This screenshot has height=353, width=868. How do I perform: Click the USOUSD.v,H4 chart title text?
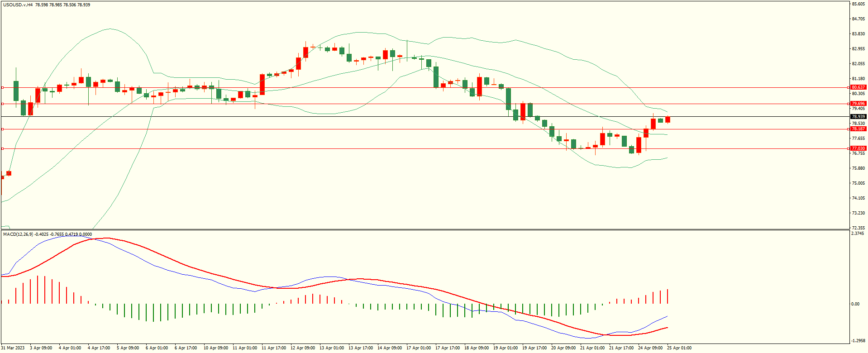coord(18,5)
